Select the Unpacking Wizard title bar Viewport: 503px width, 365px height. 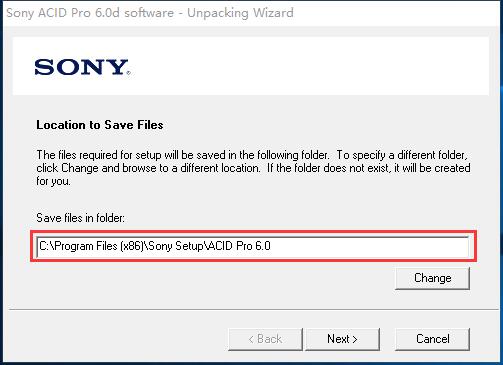click(251, 13)
